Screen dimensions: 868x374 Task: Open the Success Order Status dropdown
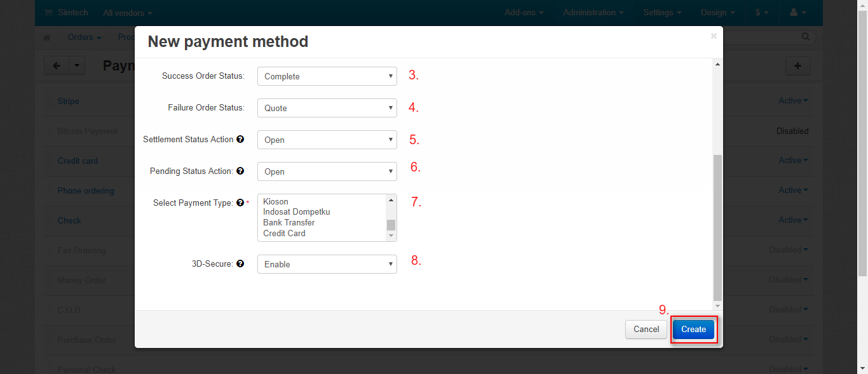pos(327,76)
